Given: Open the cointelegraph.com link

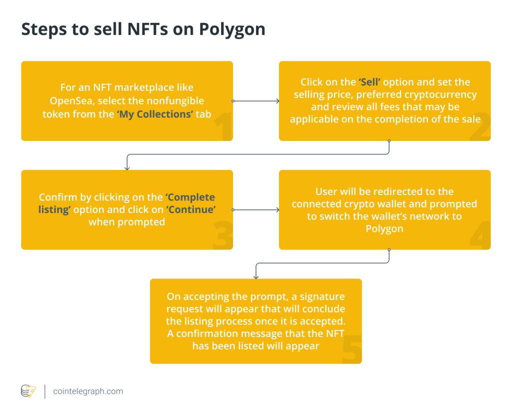Looking at the screenshot, I should coord(88,391).
